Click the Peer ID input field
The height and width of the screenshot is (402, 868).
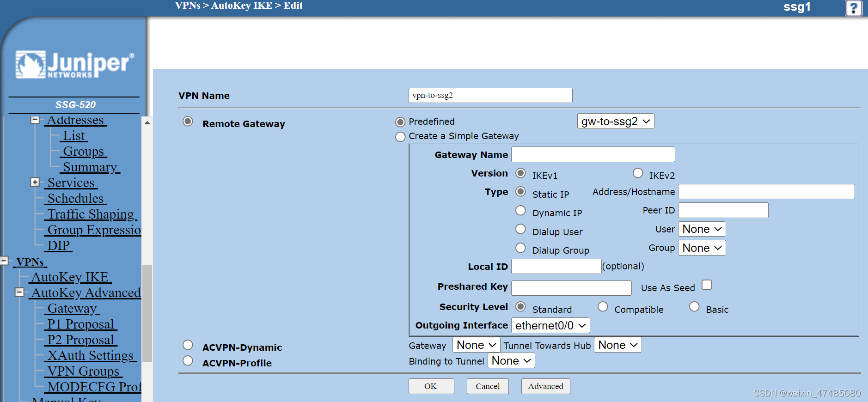coord(723,210)
